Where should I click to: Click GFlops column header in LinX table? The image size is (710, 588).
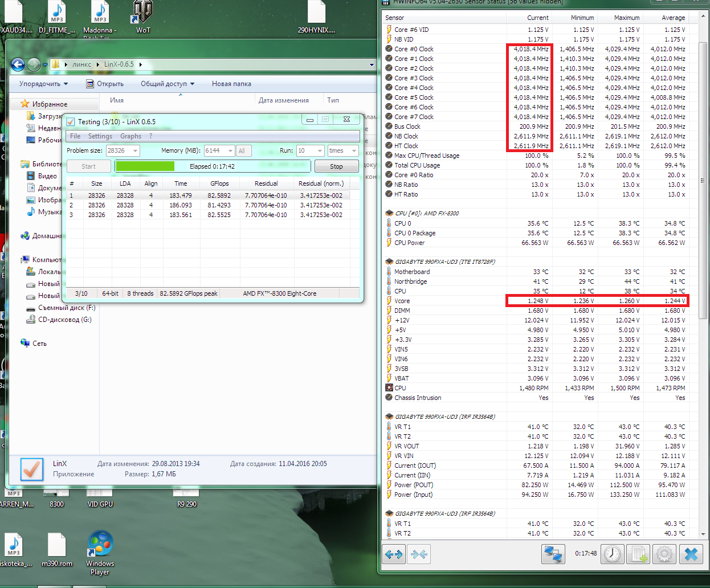[219, 183]
